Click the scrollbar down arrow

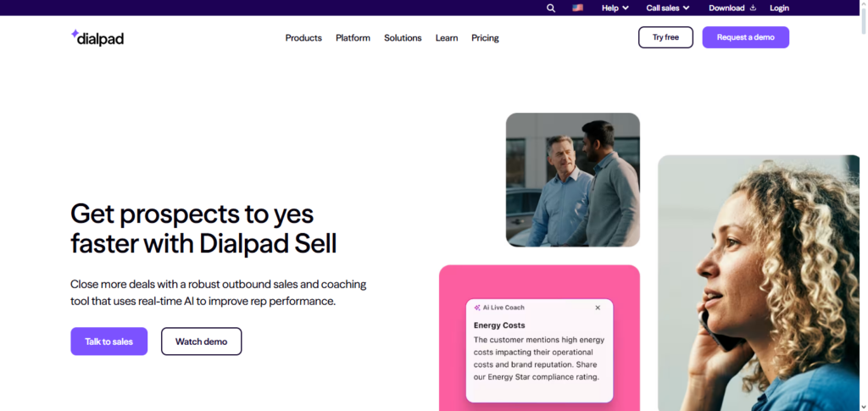click(x=864, y=407)
